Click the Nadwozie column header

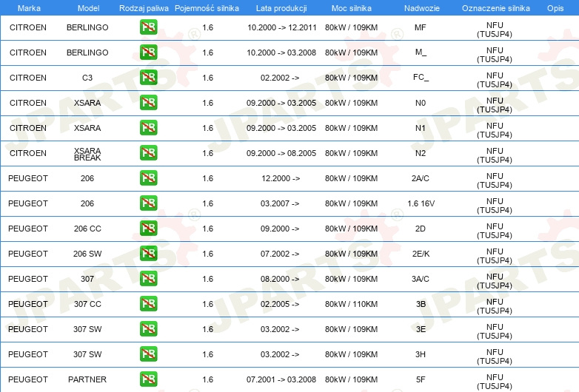[422, 8]
